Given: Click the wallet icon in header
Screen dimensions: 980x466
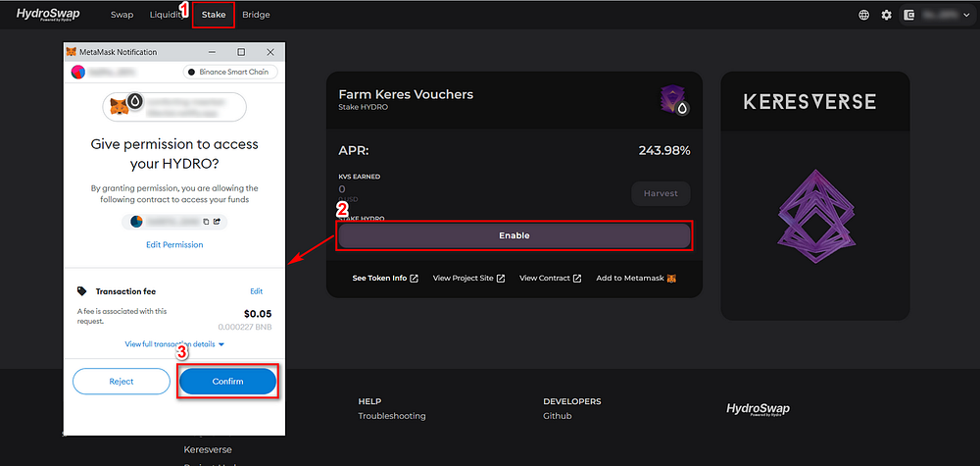Looking at the screenshot, I should click(x=909, y=15).
